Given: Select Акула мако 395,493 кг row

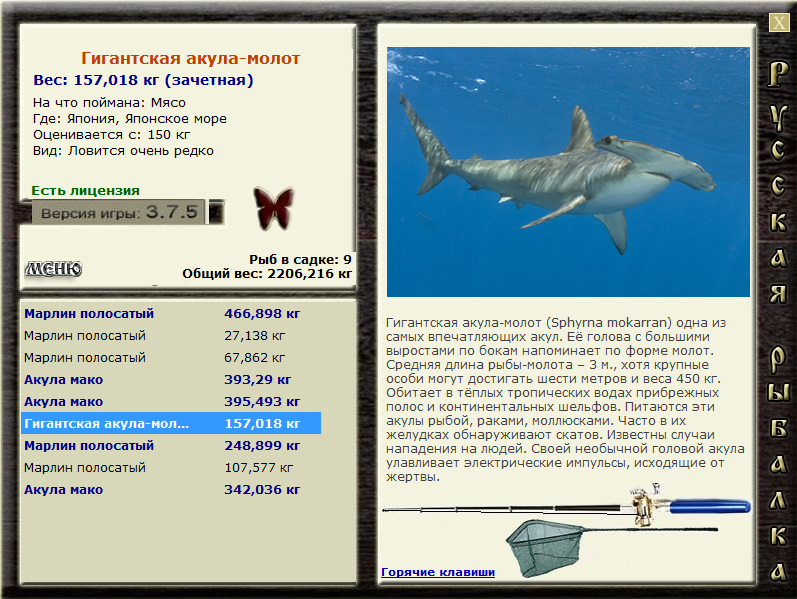Looking at the screenshot, I should coord(171,401).
